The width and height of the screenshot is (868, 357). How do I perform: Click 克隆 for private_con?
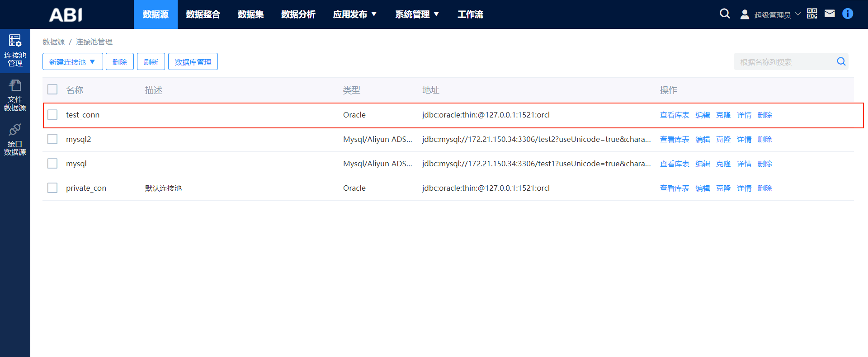[x=723, y=188]
